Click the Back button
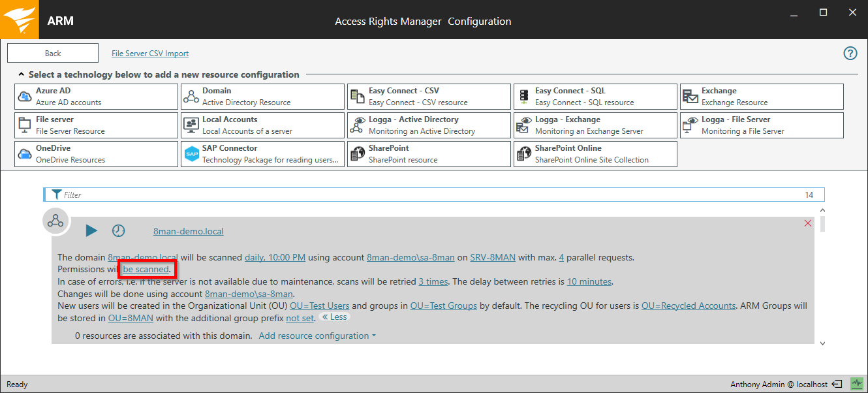This screenshot has width=868, height=393. (x=53, y=54)
